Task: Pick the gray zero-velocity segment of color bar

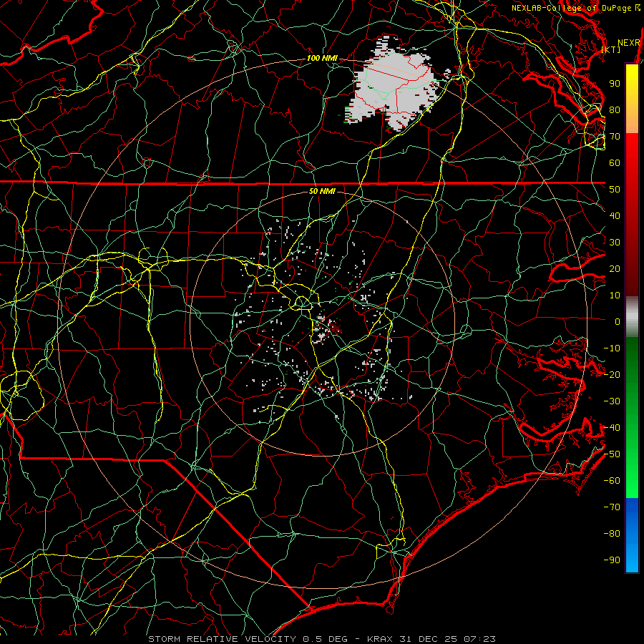Action: [632, 317]
